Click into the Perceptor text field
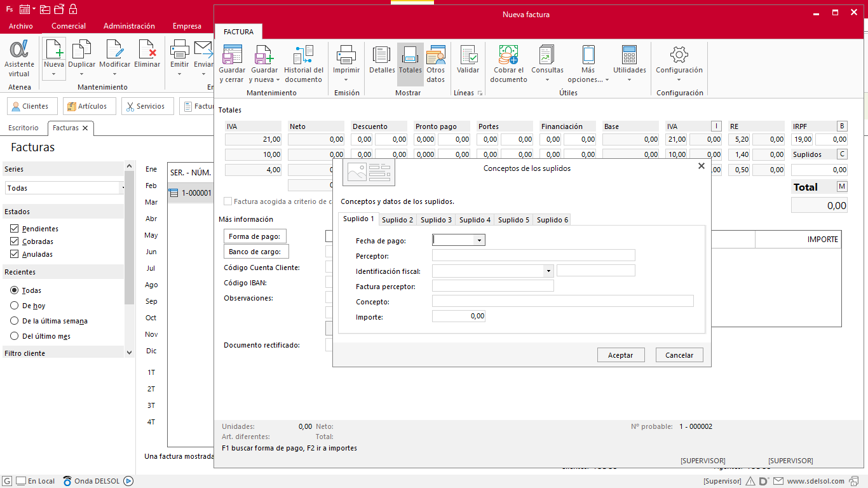This screenshot has width=868, height=488. tap(533, 255)
